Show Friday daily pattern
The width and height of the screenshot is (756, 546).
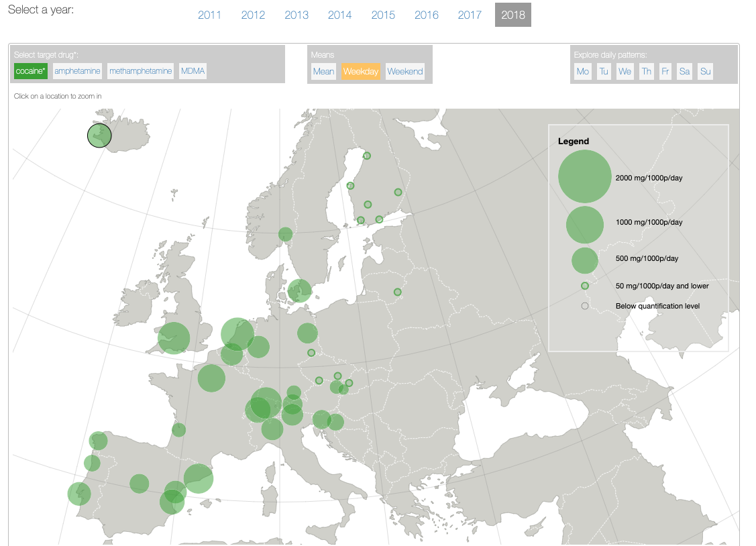coord(665,71)
